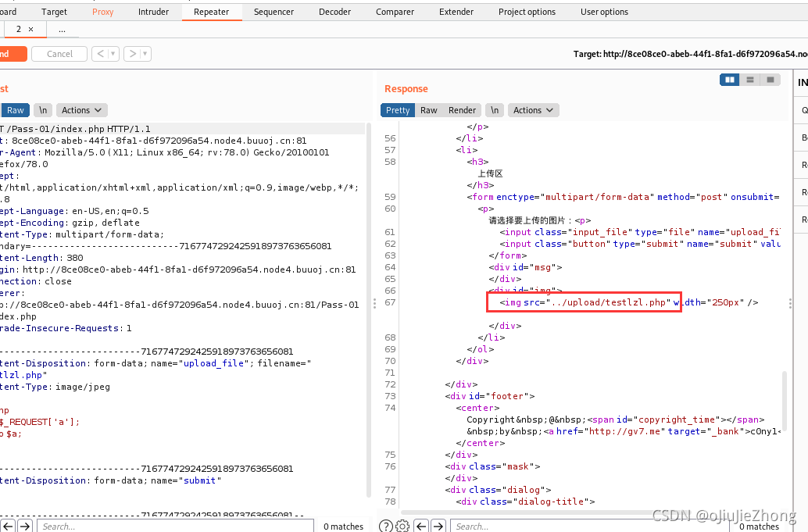Open history back dropdown arrow
Viewport: 808px width, 532px height.
pyautogui.click(x=113, y=54)
